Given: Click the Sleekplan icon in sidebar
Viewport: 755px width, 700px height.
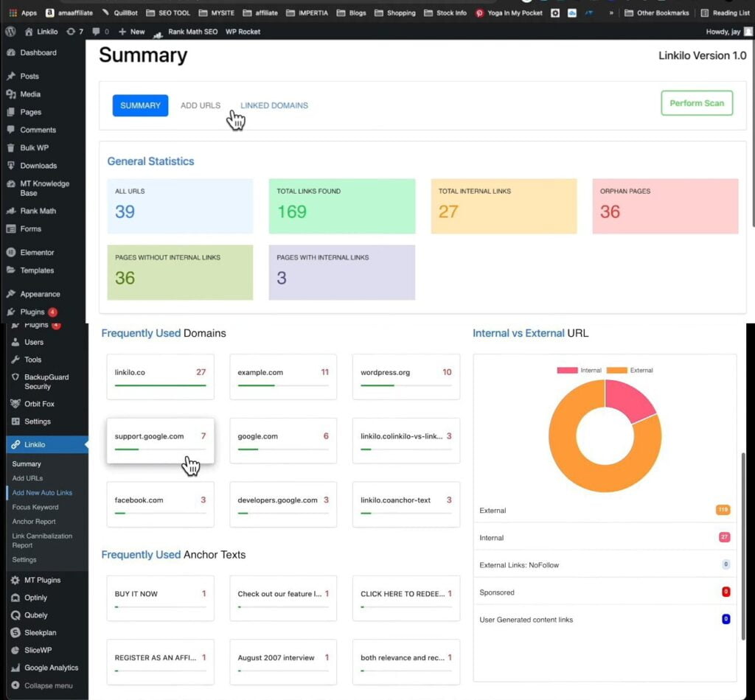Looking at the screenshot, I should tap(15, 633).
